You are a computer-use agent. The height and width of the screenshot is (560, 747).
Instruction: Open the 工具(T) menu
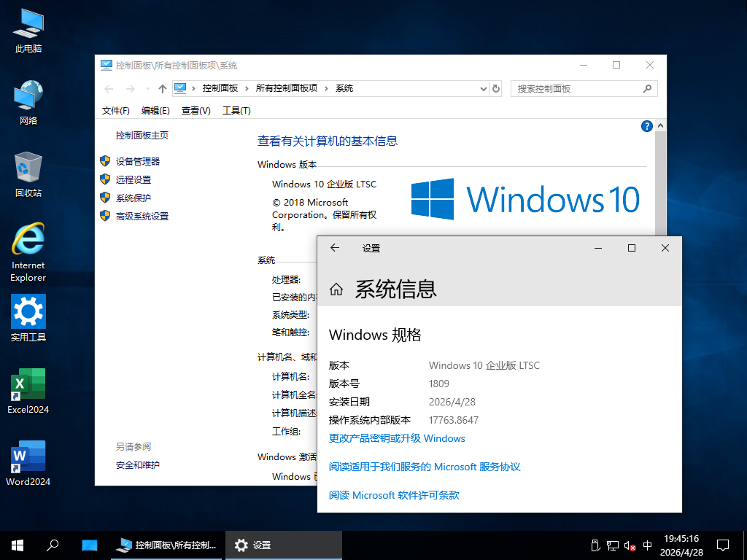pos(236,111)
